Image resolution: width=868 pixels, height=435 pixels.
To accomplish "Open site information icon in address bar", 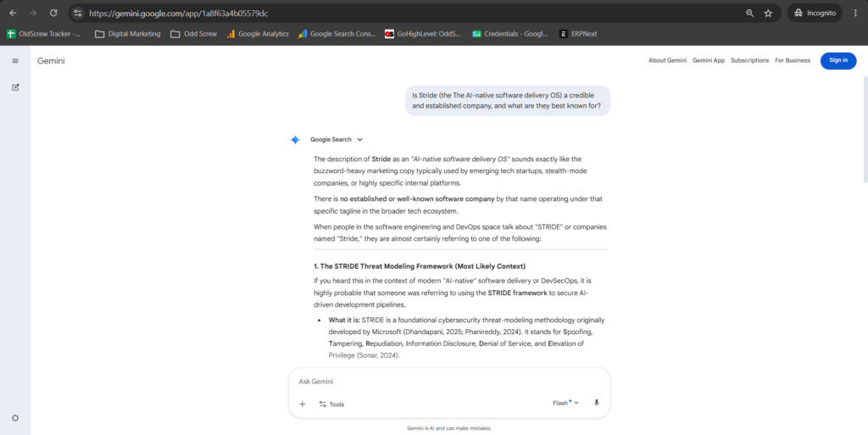I will click(78, 13).
